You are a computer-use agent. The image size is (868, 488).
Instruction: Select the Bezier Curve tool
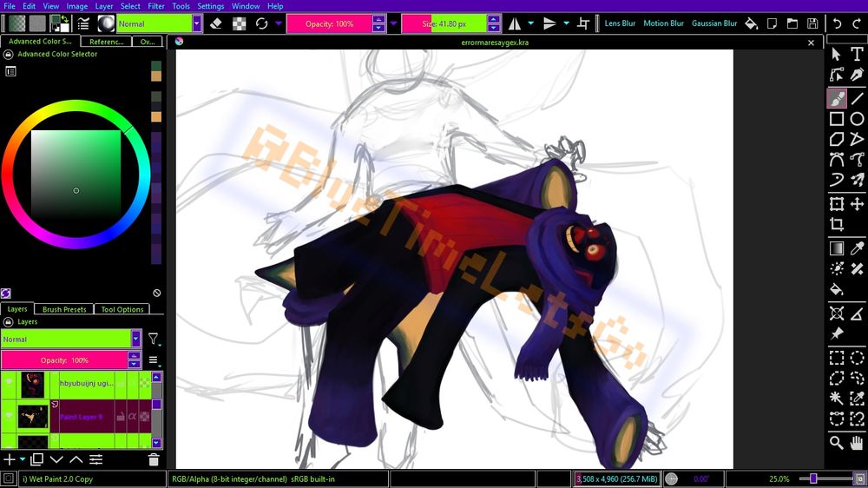tap(837, 160)
